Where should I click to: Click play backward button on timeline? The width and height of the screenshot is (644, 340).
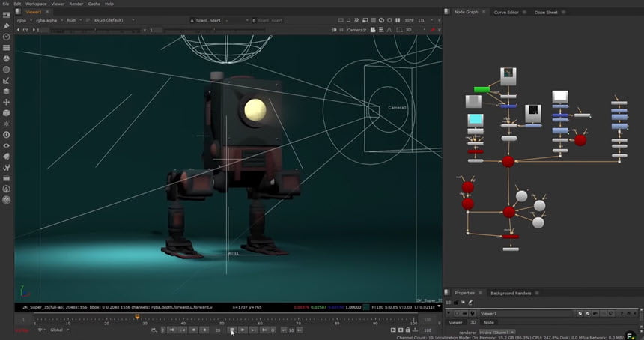(x=204, y=330)
